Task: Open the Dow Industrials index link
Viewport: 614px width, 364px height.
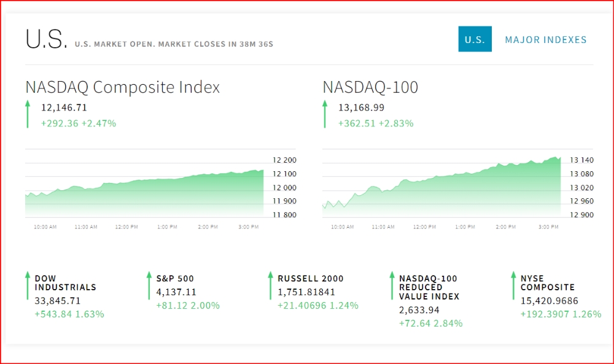Action: coord(65,283)
